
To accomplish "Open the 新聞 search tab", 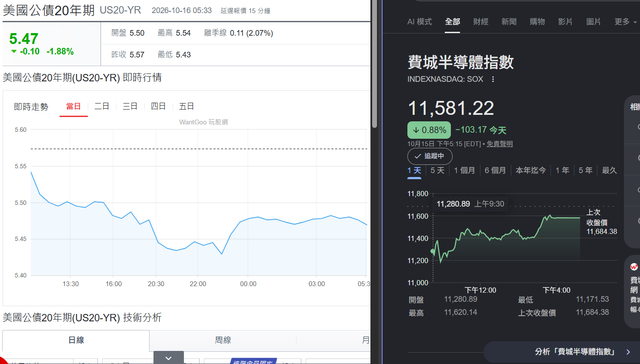I will click(x=509, y=22).
